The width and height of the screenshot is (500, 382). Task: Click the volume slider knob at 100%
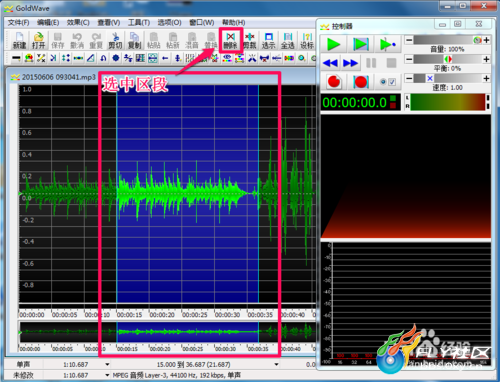(x=477, y=40)
